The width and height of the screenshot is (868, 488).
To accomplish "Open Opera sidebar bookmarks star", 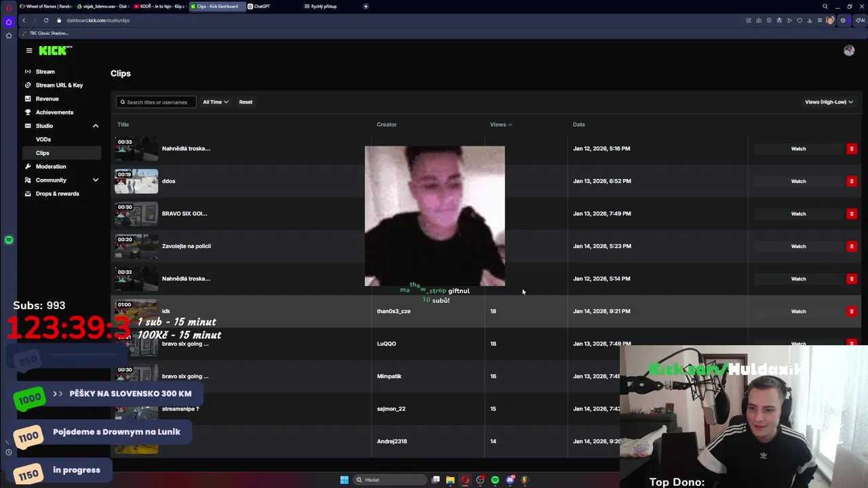I will [9, 35].
